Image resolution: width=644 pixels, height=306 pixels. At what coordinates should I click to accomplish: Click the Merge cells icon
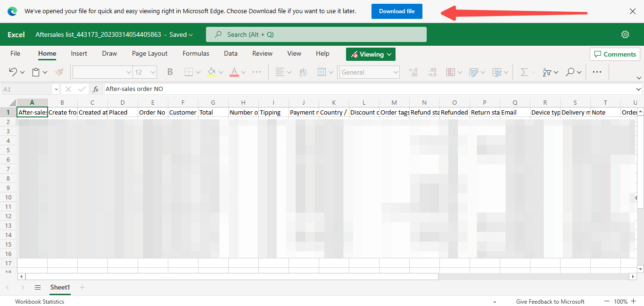pyautogui.click(x=322, y=72)
